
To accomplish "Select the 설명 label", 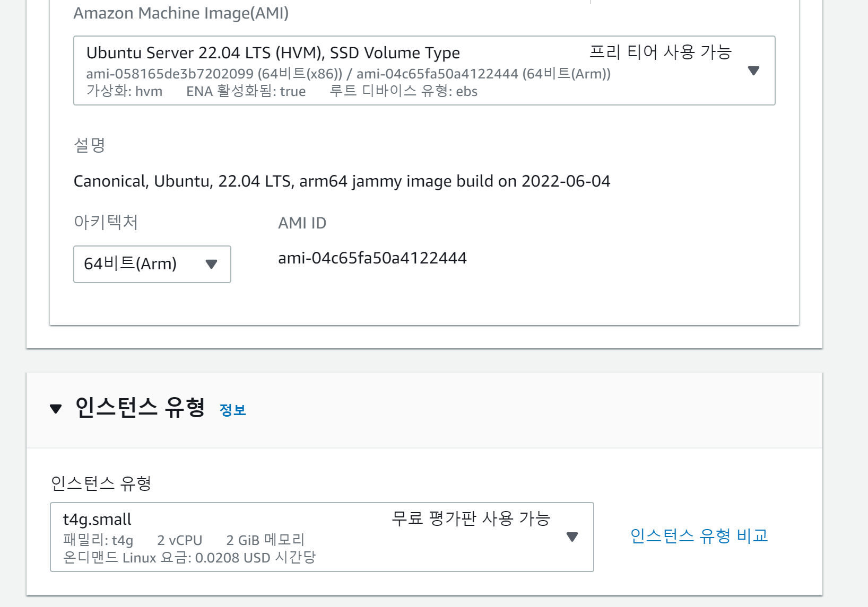I will pos(90,145).
